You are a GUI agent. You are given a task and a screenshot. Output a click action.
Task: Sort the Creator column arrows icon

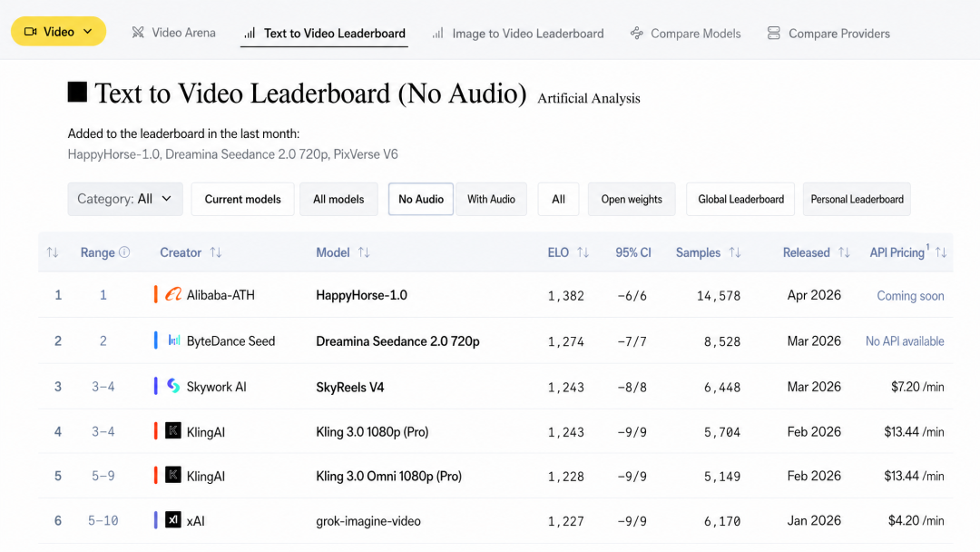[x=216, y=252]
